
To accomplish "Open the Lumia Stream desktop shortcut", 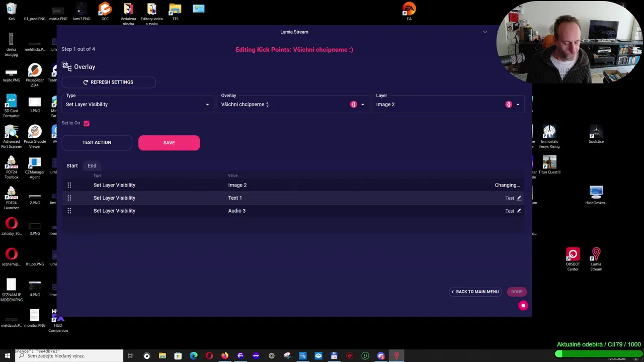I will [x=596, y=258].
